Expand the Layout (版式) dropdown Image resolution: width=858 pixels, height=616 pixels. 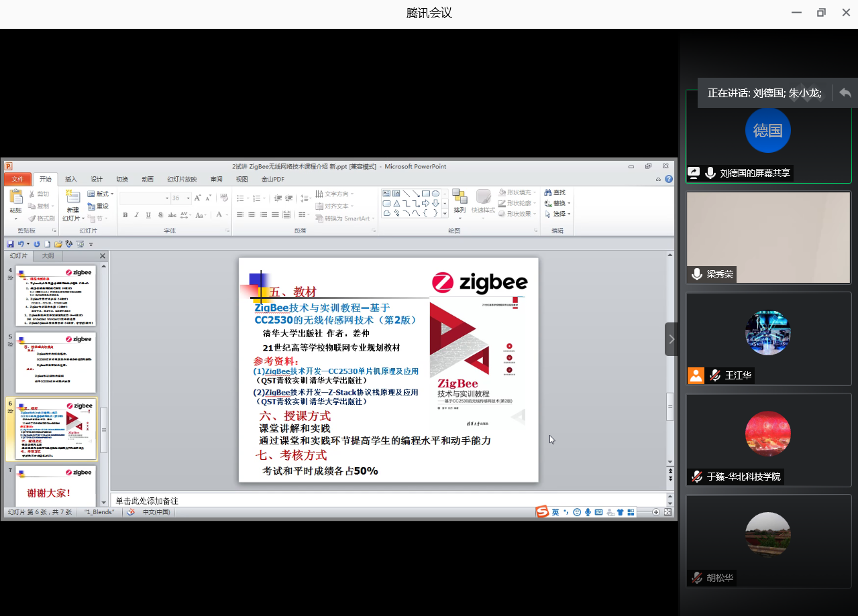point(101,194)
